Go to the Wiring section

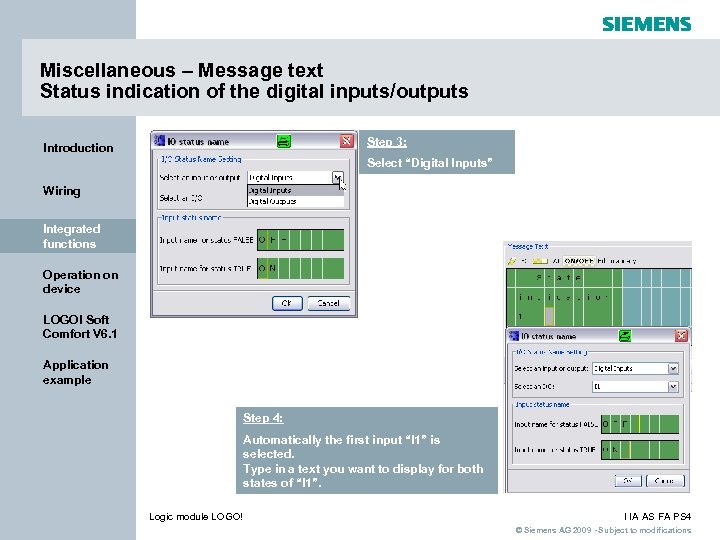62,191
